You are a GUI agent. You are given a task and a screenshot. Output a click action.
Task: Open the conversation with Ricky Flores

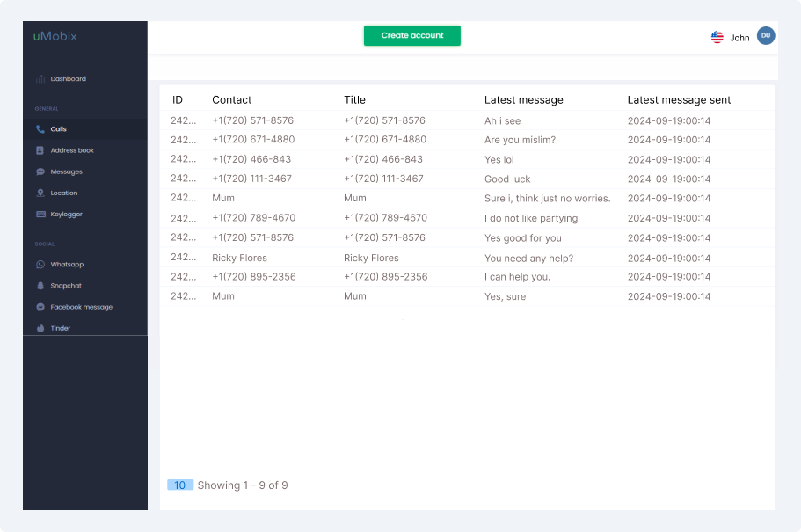click(x=241, y=257)
